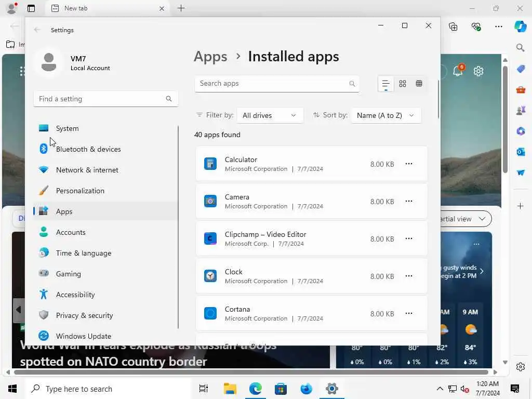Click the Find a setting field
Screen dimensions: 532x399
(106, 99)
